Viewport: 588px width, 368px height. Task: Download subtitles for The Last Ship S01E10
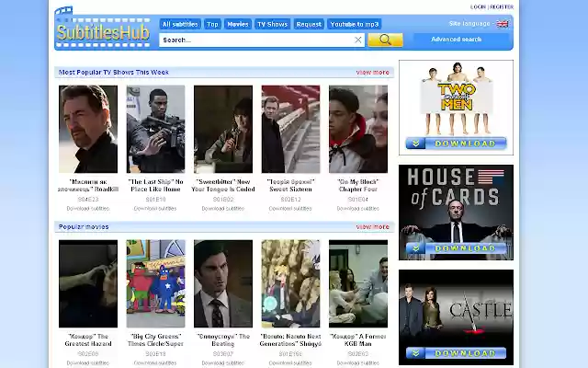click(x=155, y=209)
